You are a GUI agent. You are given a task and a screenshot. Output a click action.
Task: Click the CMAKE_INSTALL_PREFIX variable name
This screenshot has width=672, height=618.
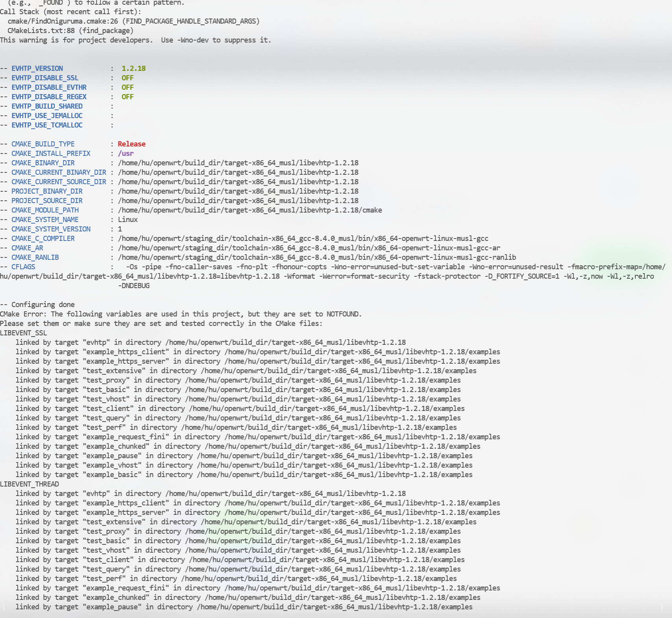[x=51, y=154]
